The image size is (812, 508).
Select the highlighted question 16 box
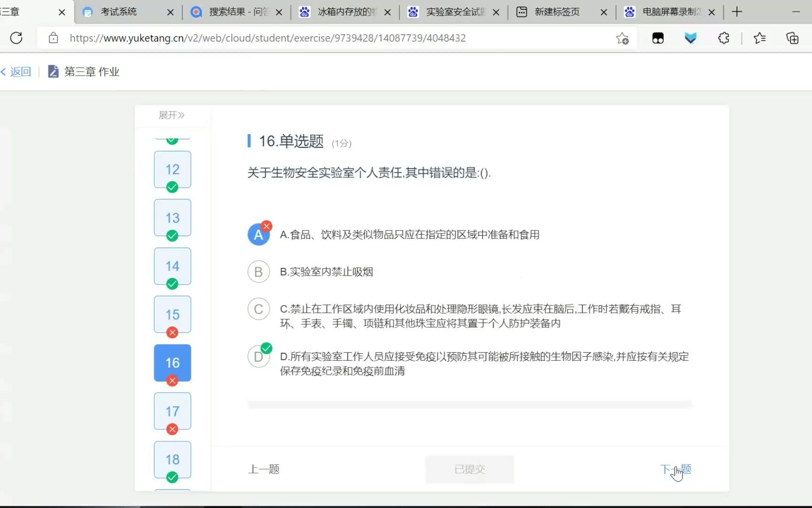172,363
